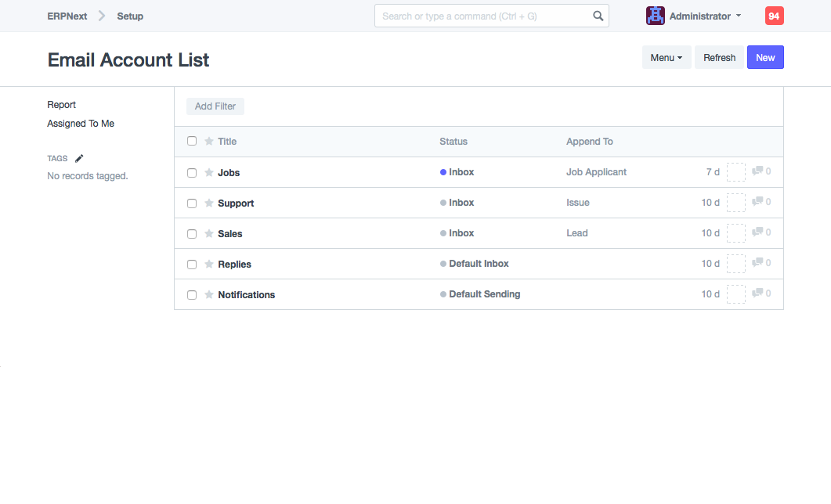The width and height of the screenshot is (831, 504).
Task: Open the Menu dropdown button
Action: point(666,58)
